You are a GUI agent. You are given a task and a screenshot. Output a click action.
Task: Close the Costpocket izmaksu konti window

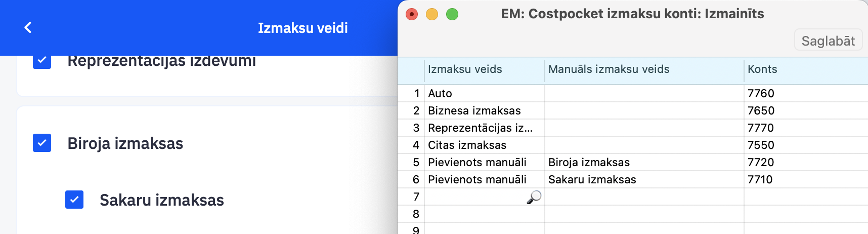pyautogui.click(x=412, y=14)
